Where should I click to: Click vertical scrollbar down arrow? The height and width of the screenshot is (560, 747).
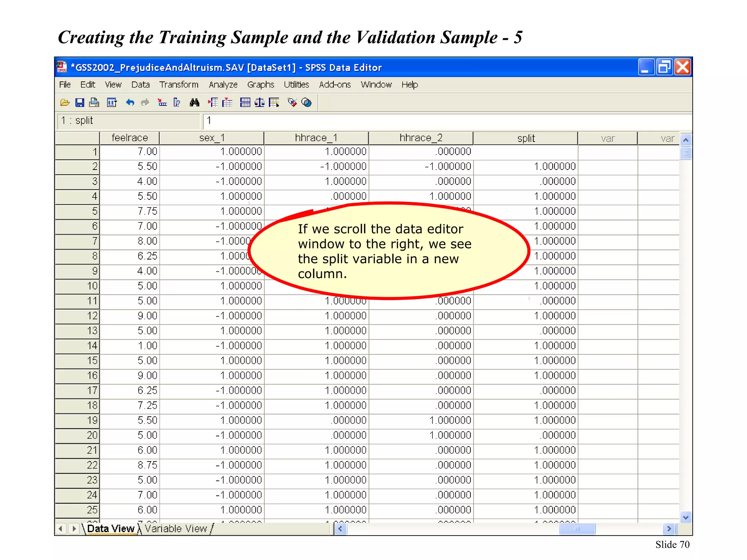coord(686,517)
